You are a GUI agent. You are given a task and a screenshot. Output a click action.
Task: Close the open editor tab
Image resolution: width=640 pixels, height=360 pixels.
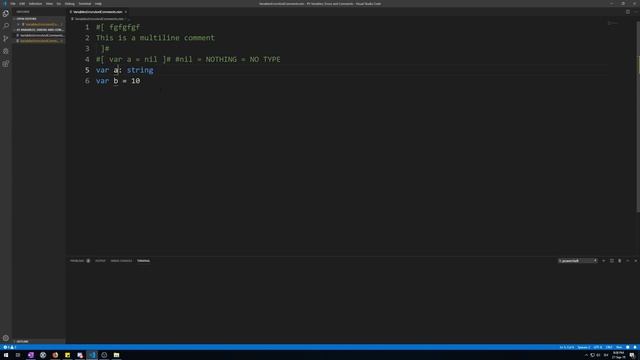pos(126,12)
